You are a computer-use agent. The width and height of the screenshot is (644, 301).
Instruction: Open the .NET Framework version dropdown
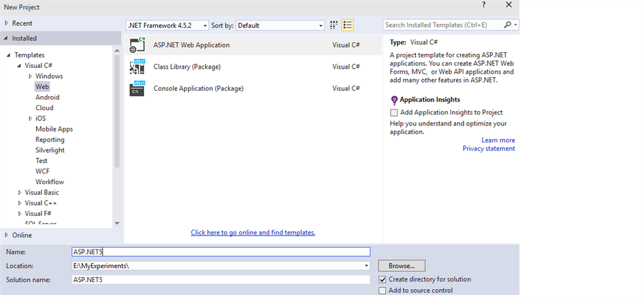coord(167,26)
